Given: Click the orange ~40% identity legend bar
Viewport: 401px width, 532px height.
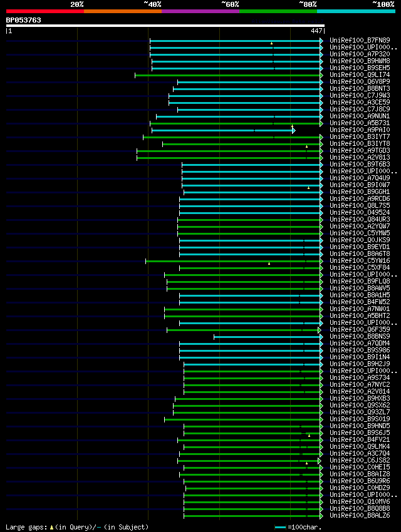Looking at the screenshot, I should (x=123, y=11).
